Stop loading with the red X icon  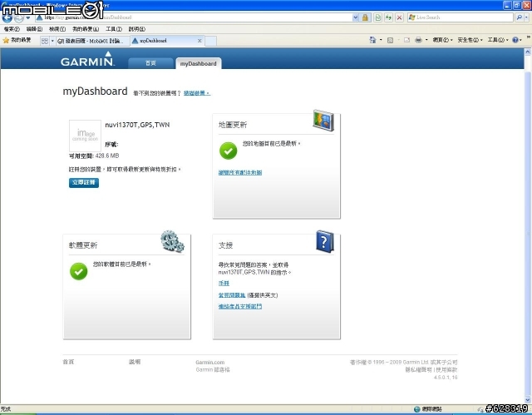[x=399, y=17]
